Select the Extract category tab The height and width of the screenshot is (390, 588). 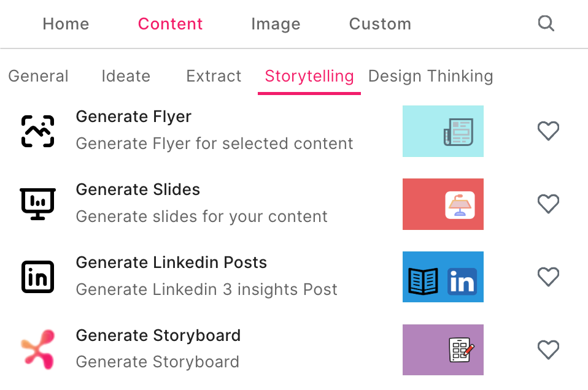pyautogui.click(x=214, y=76)
